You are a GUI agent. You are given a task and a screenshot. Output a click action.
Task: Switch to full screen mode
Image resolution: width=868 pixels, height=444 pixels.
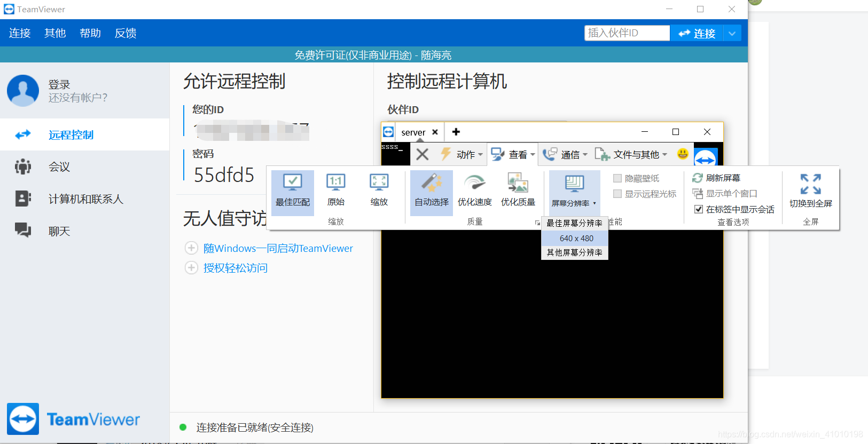point(811,191)
